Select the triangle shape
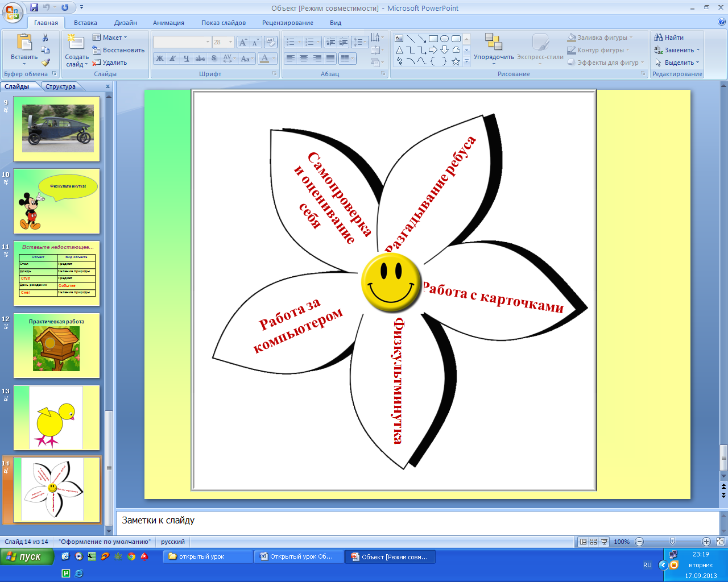Viewport: 728px width, 582px height. pos(399,50)
